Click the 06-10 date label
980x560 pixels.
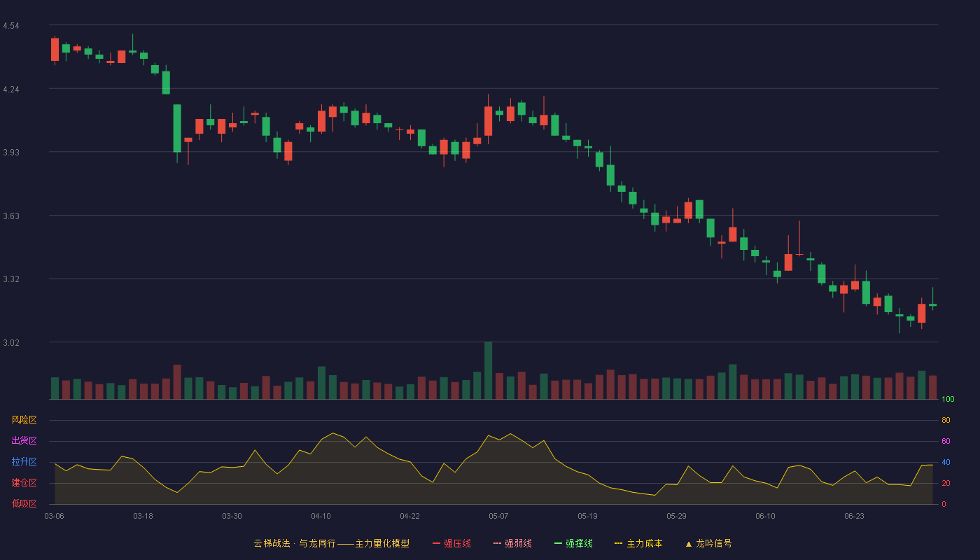point(765,516)
